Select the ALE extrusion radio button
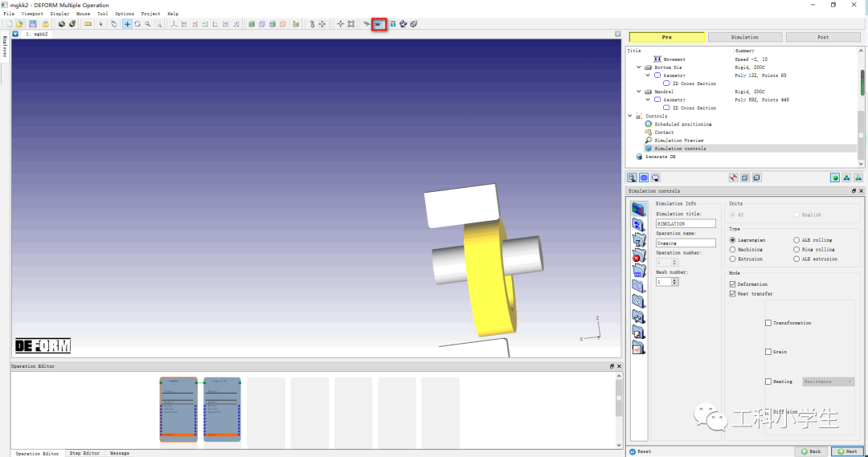The width and height of the screenshot is (868, 457). coord(796,259)
